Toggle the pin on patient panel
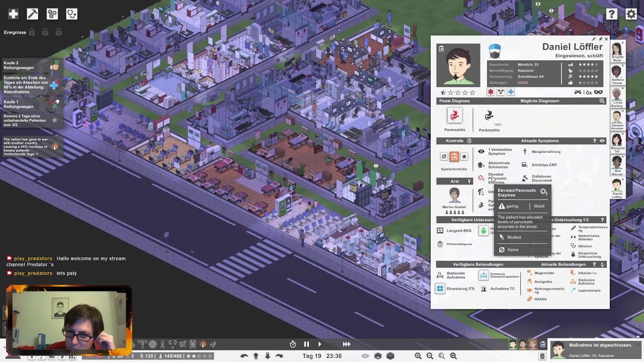Screen dimensions: 644x362 pyautogui.click(x=600, y=39)
